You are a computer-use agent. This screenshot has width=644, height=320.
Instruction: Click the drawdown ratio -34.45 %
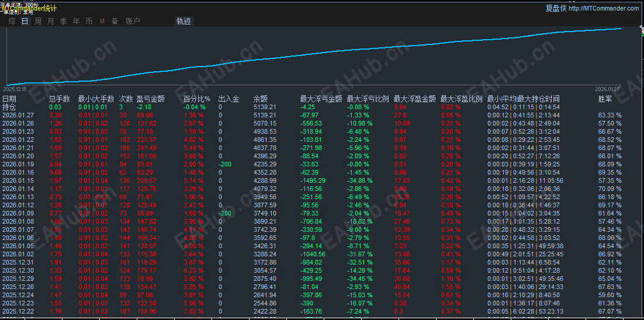click(x=360, y=279)
